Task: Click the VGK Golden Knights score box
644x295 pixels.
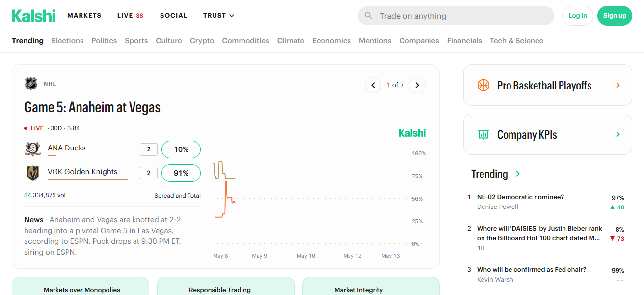Action: coord(149,173)
